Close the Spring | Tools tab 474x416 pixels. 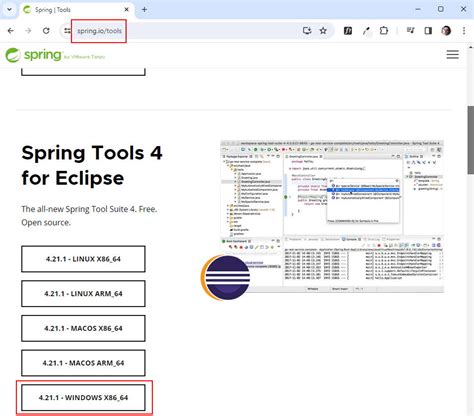click(126, 10)
